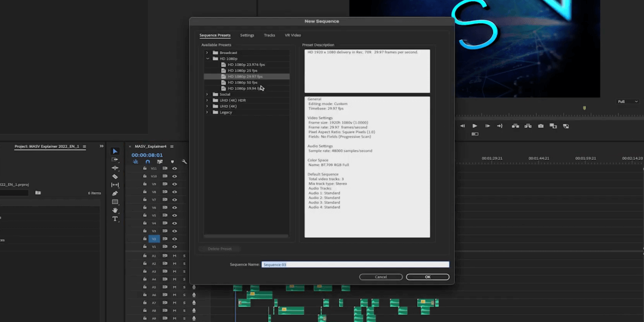This screenshot has height=322, width=644.
Task: Select the Type tool
Action: (x=115, y=219)
